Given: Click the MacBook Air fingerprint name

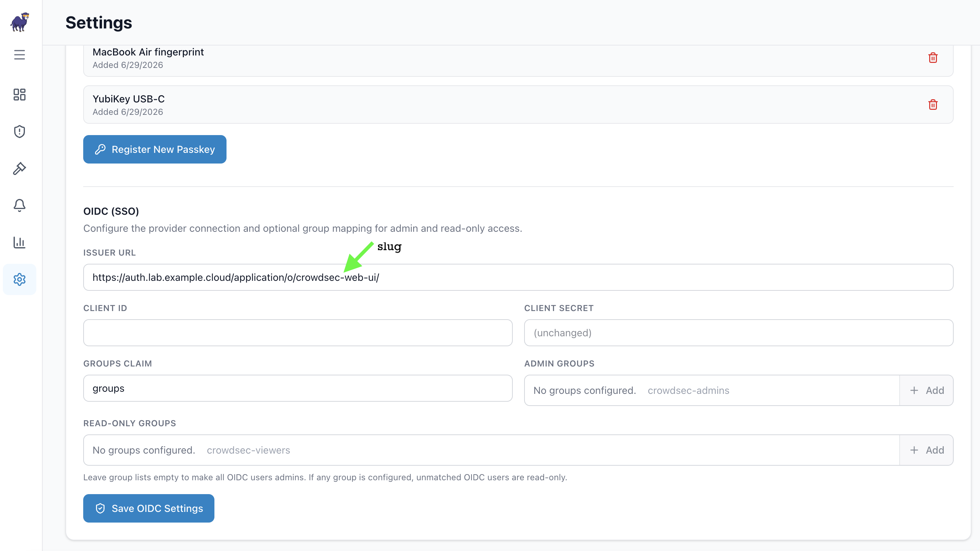Looking at the screenshot, I should click(148, 52).
